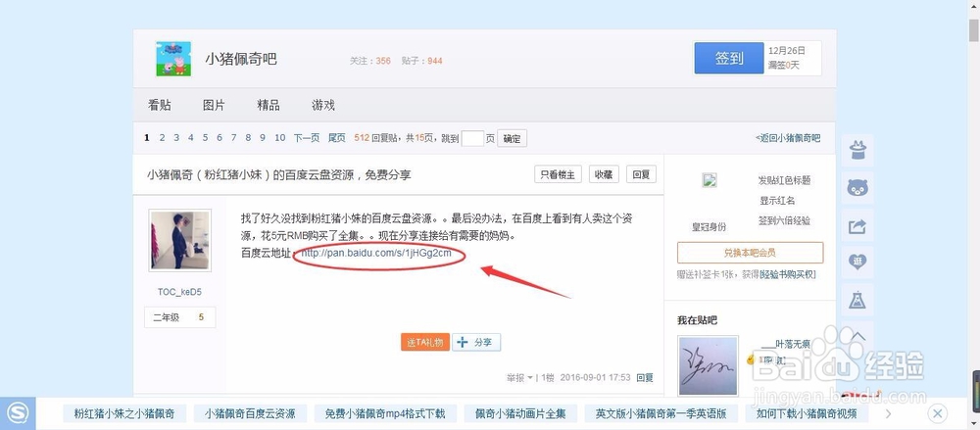Open the lab flask sidebar icon

(857, 300)
